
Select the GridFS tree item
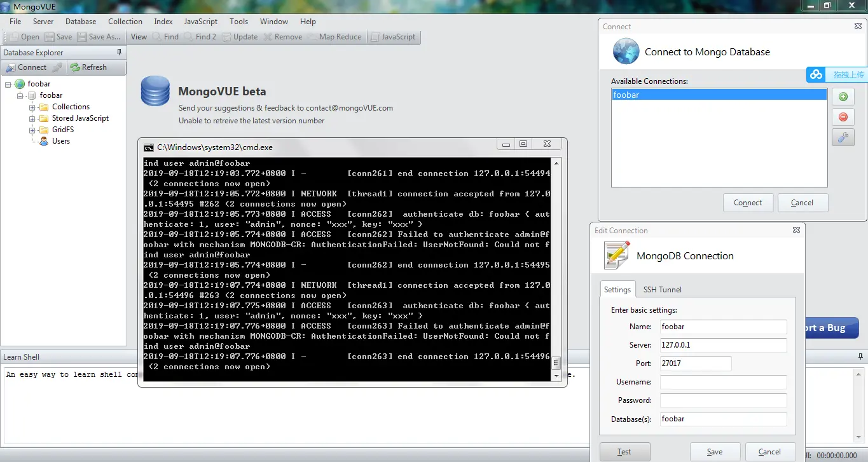[63, 130]
